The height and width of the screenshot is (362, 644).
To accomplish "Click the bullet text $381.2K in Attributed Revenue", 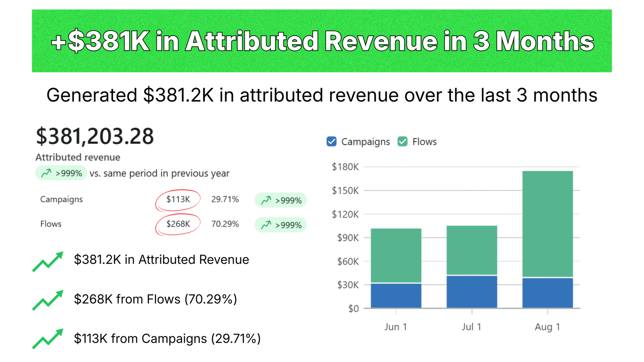I will coord(161,260).
